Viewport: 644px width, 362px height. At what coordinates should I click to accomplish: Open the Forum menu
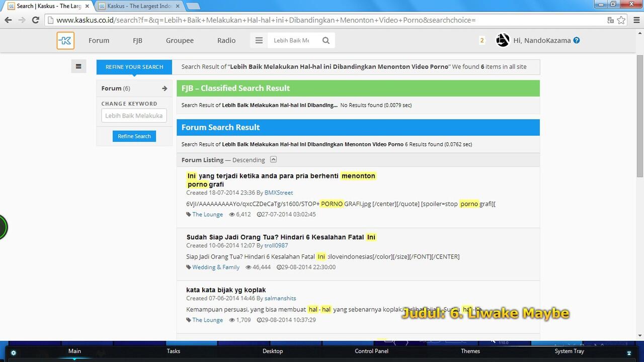[99, 40]
